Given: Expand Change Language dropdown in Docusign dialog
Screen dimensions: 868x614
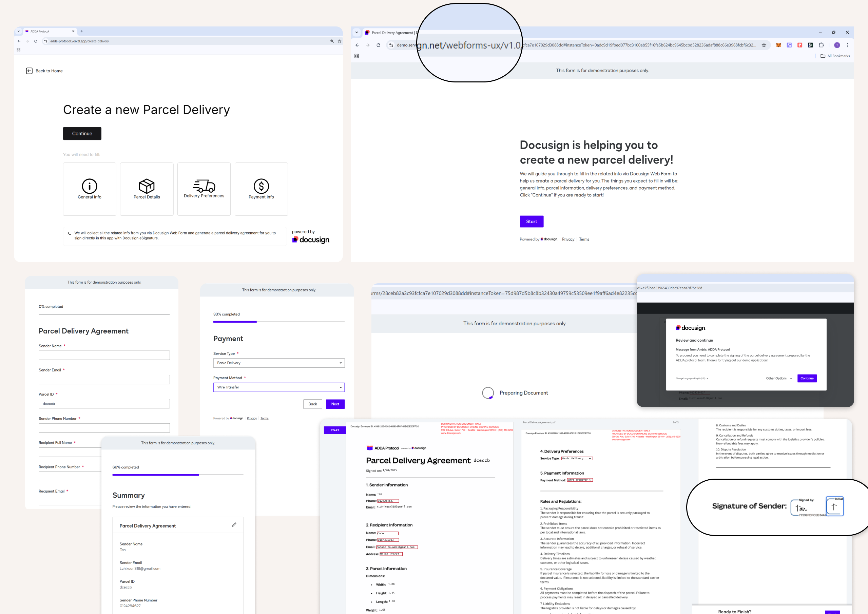Looking at the screenshot, I should (x=692, y=379).
